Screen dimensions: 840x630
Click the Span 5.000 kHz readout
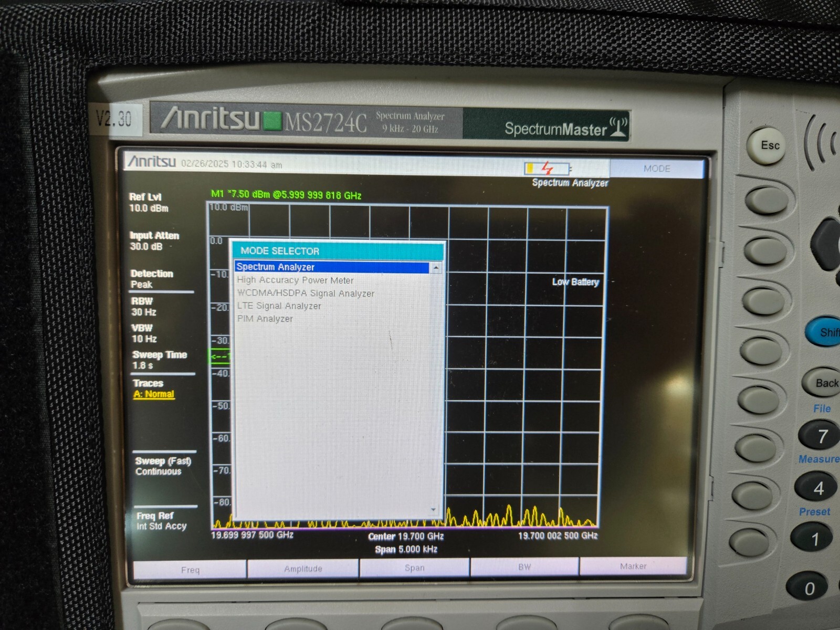(406, 550)
